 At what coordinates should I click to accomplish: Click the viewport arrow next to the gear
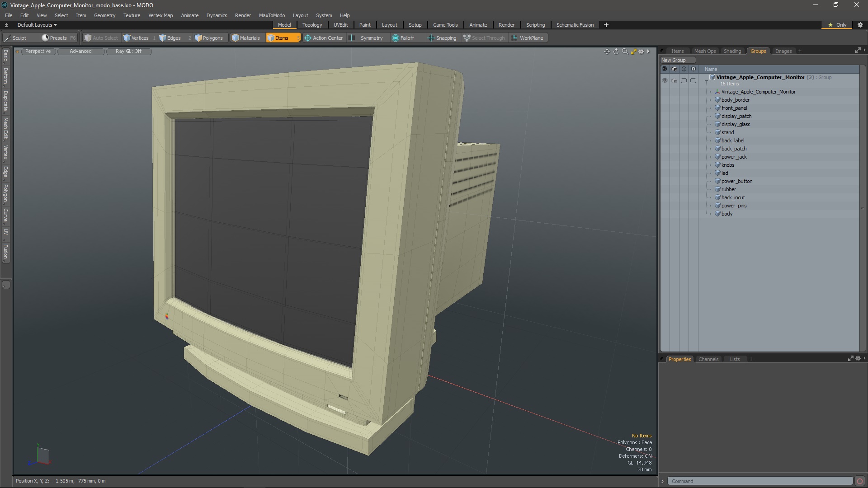(648, 52)
